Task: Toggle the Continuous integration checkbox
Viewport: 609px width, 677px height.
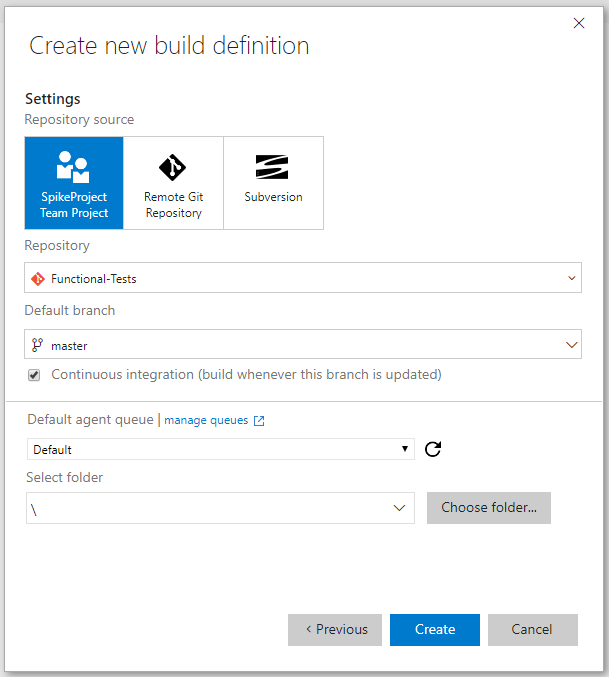Action: click(34, 375)
